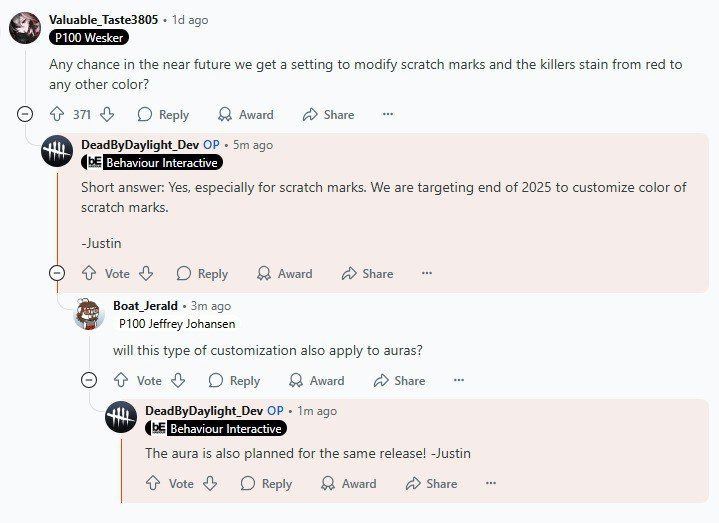719x523 pixels.
Task: Open more options on dev's last reply
Action: [x=491, y=483]
